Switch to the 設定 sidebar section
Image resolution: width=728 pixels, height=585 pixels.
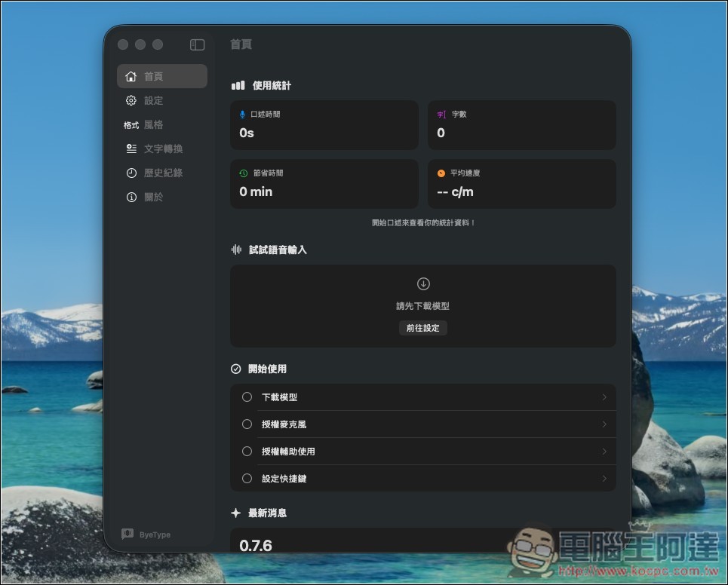point(153,100)
